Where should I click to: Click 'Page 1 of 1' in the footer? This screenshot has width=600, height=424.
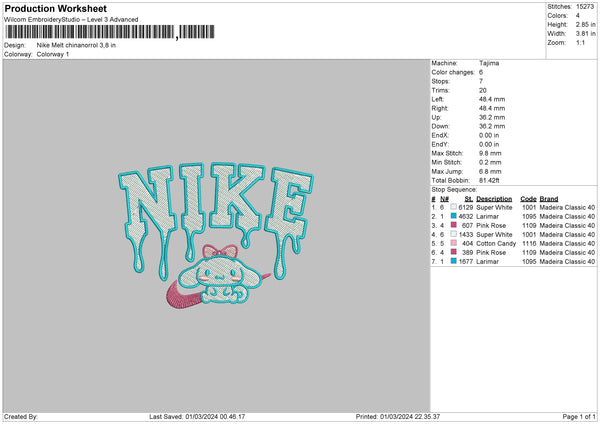(x=579, y=417)
